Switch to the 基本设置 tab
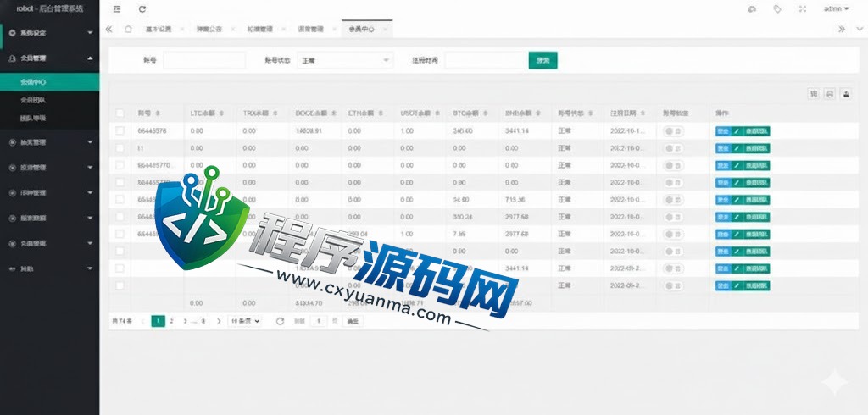Image resolution: width=868 pixels, height=415 pixels. tap(159, 30)
